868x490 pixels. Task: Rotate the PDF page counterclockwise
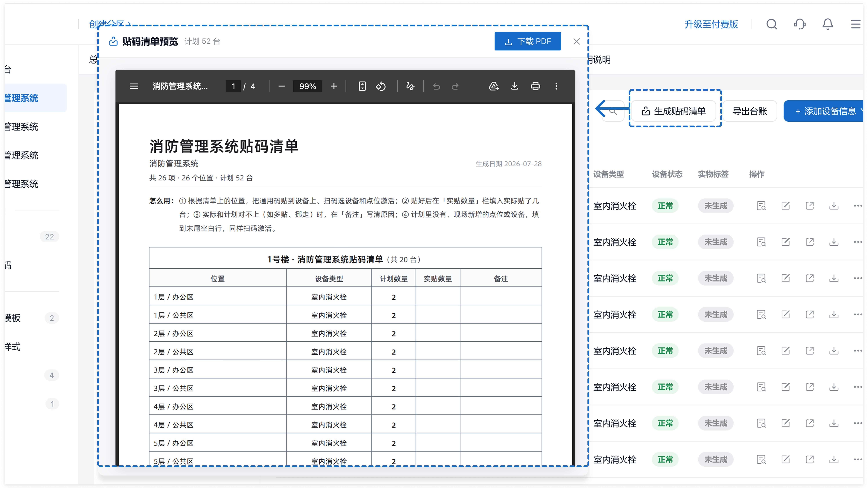tap(380, 86)
